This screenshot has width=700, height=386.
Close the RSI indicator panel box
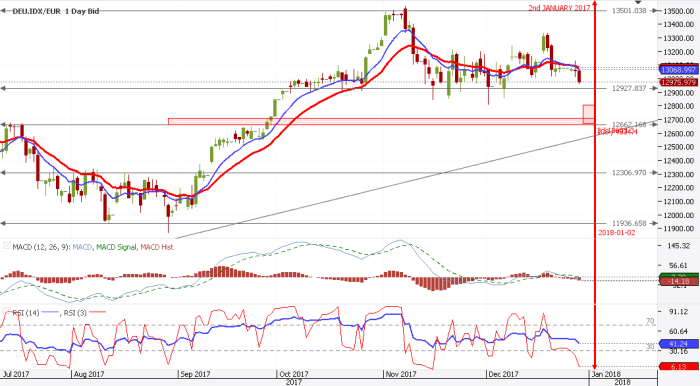(x=7, y=311)
